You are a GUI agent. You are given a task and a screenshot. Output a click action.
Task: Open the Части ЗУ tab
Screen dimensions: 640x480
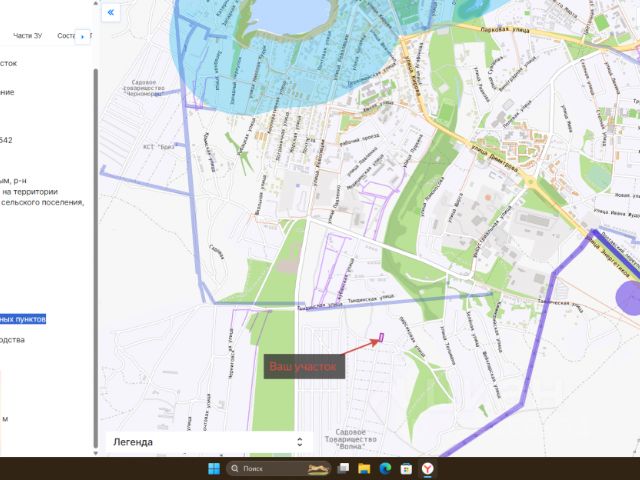click(x=27, y=36)
